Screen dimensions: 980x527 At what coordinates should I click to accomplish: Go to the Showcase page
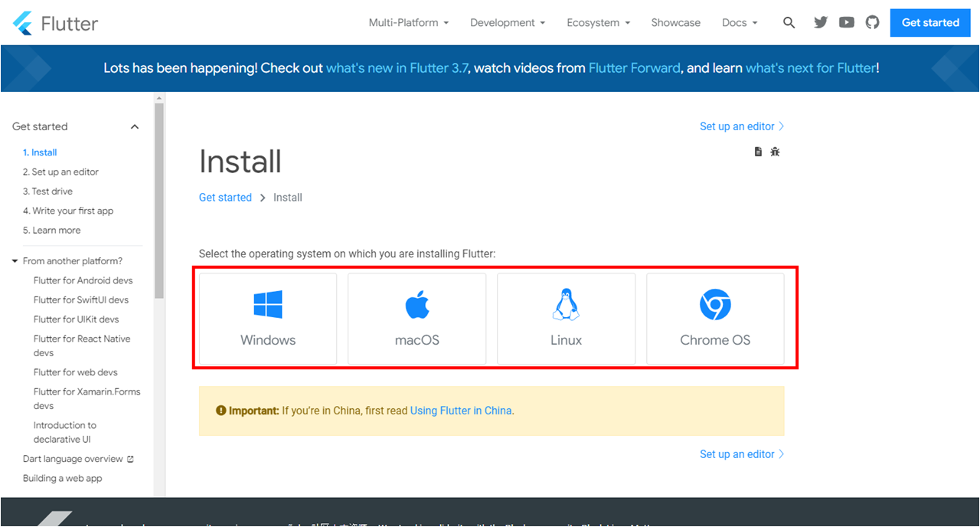click(x=676, y=23)
